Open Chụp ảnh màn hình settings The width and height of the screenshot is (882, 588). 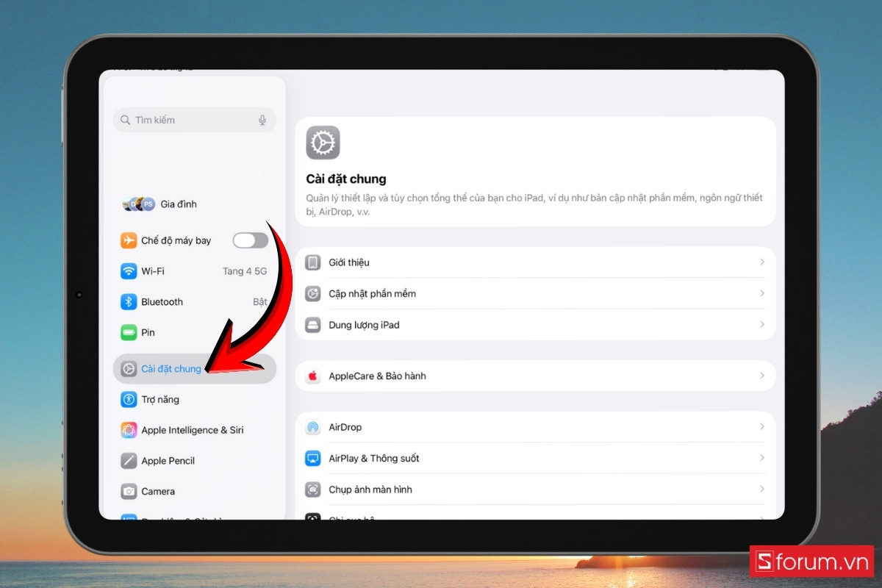pos(370,490)
